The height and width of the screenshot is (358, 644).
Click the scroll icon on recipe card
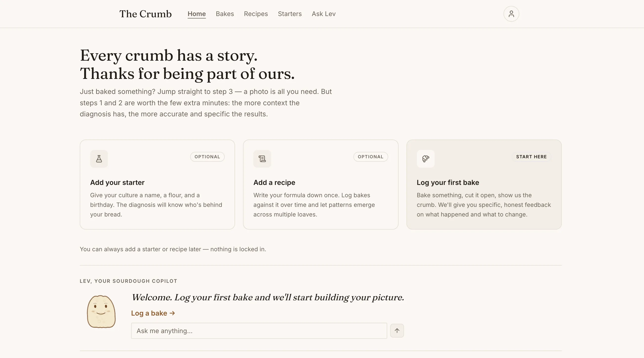[262, 159]
